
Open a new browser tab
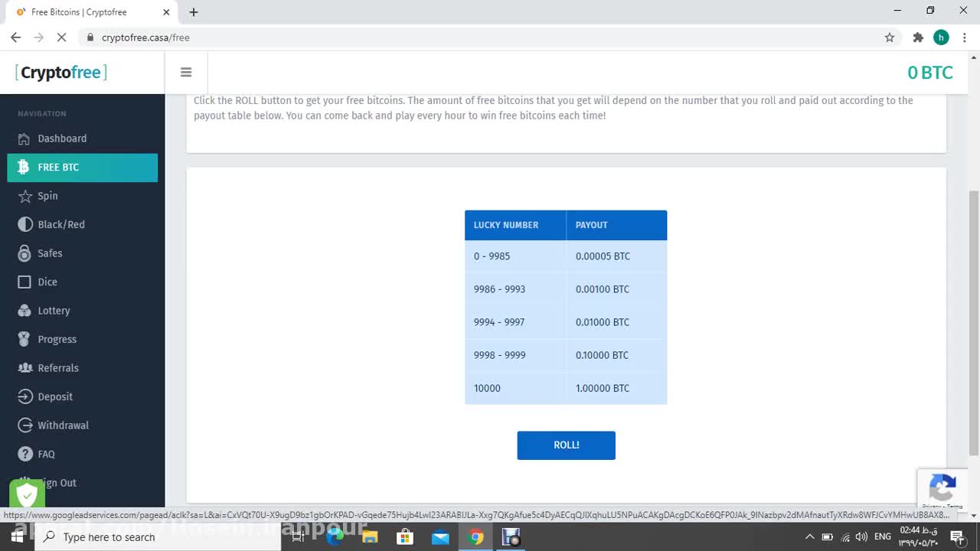point(194,12)
